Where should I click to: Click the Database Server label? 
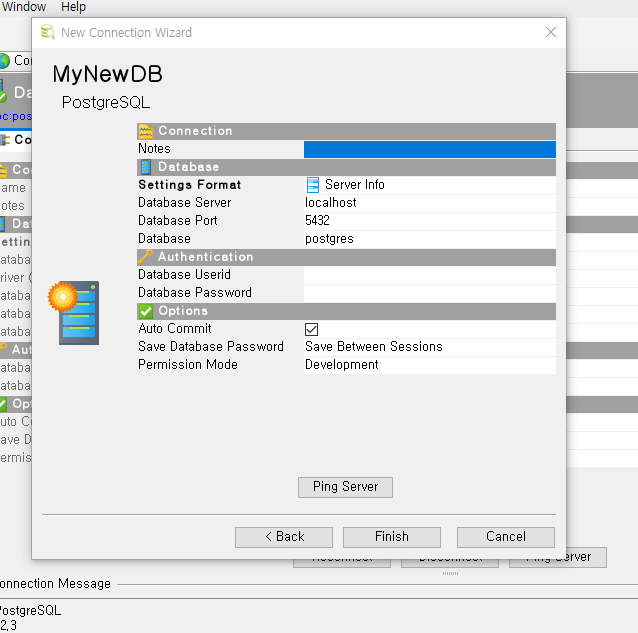(x=185, y=203)
